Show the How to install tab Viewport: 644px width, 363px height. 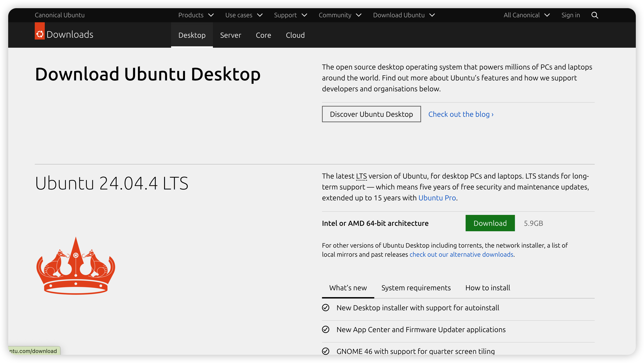[487, 288]
